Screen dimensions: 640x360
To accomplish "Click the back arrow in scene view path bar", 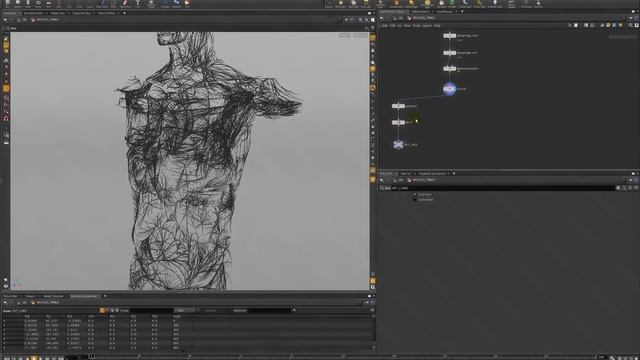I will (x=5, y=20).
